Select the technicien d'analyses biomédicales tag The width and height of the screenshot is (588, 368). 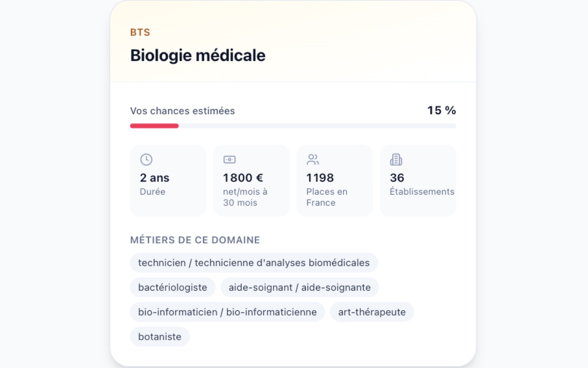254,263
